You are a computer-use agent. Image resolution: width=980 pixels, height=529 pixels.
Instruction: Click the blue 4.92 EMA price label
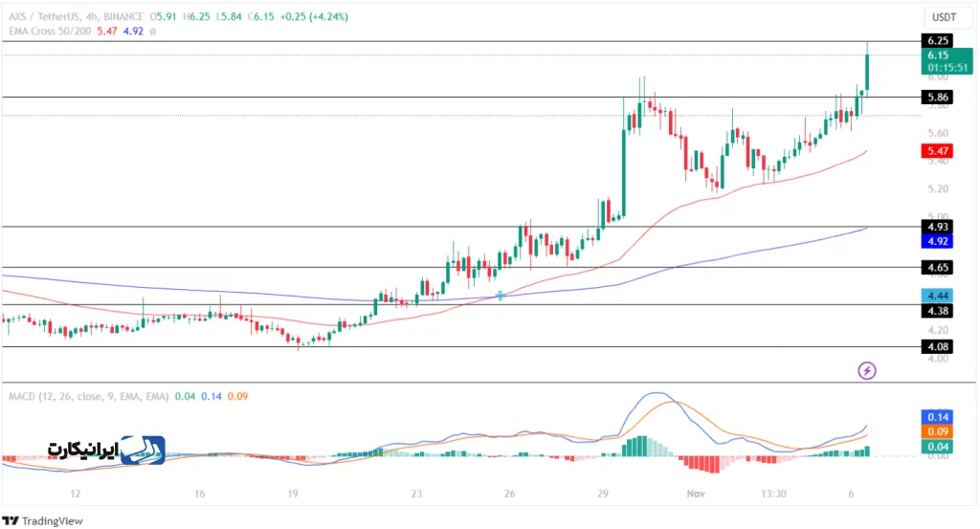coord(938,241)
